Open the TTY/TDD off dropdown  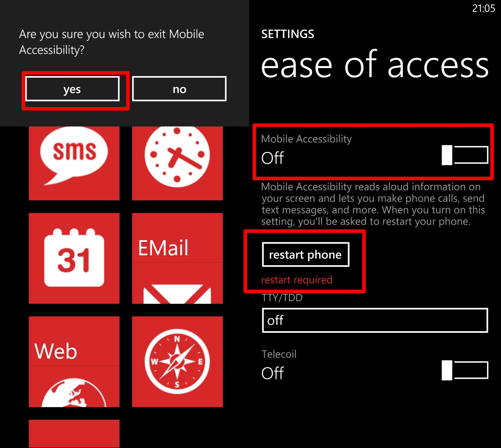375,320
